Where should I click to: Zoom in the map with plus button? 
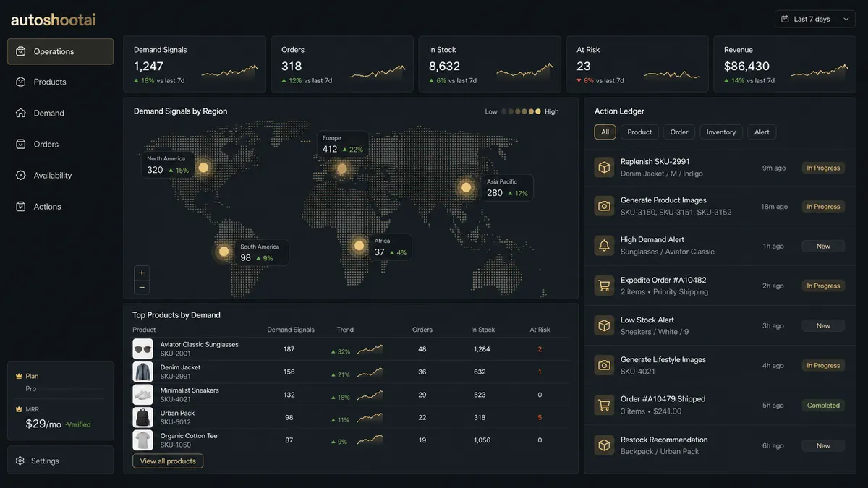coord(142,273)
